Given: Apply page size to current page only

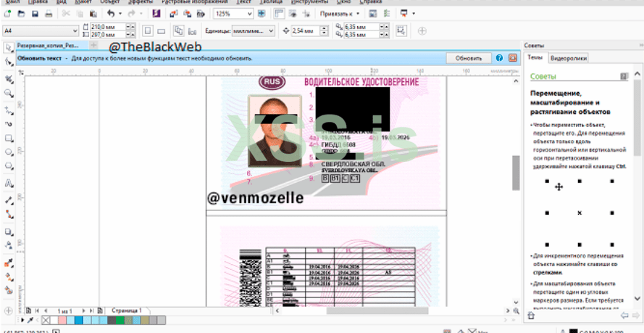Looking at the screenshot, I should pos(192,31).
